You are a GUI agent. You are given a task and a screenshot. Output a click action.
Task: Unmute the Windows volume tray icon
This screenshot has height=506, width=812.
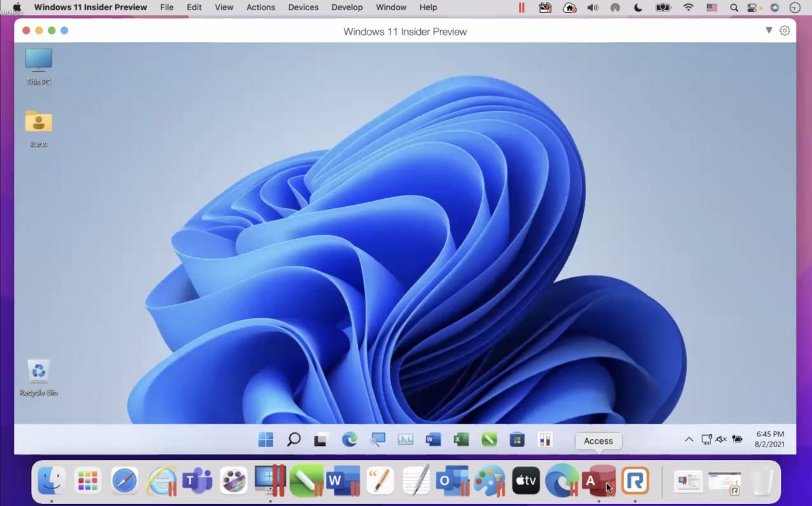[x=721, y=439]
